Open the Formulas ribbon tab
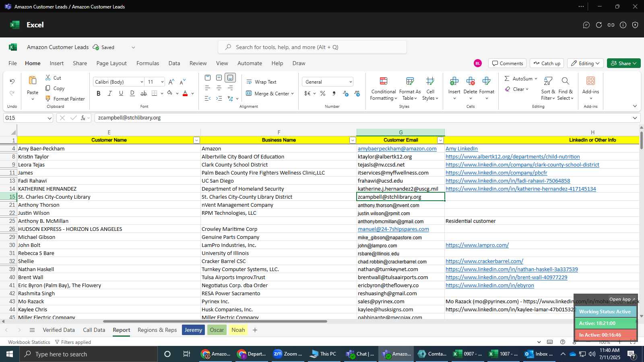This screenshot has width=644, height=362. coord(148,63)
